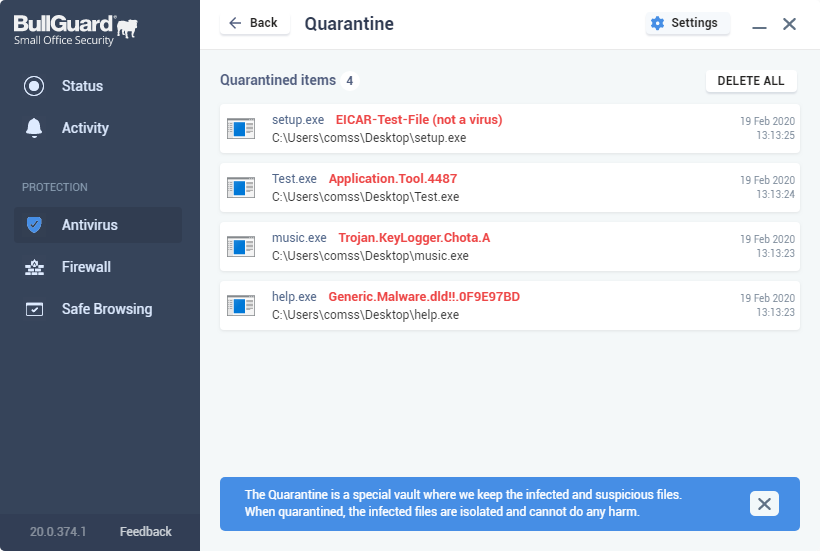The height and width of the screenshot is (551, 820).
Task: Select the help.exe Generic.Malware entry
Action: (510, 305)
